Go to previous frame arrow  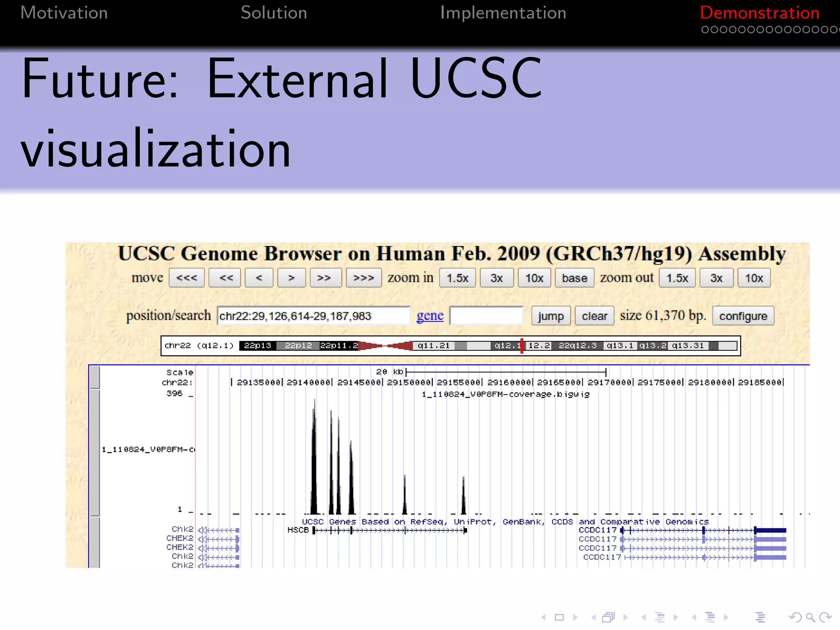pos(593,617)
